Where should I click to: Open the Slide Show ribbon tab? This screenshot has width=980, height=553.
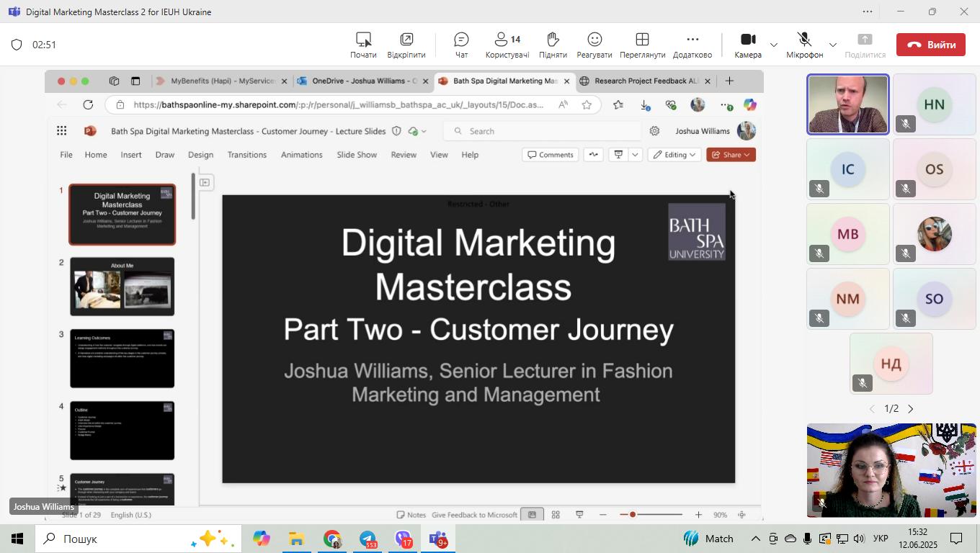(357, 155)
